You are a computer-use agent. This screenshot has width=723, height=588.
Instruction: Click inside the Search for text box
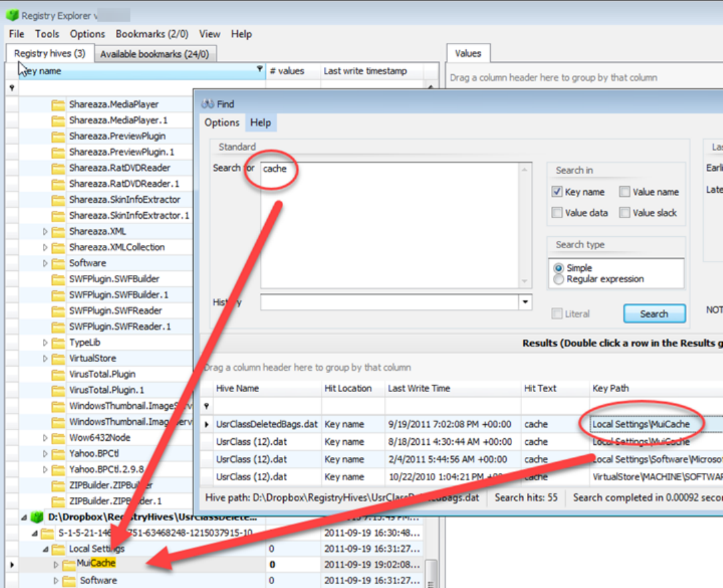click(390, 225)
